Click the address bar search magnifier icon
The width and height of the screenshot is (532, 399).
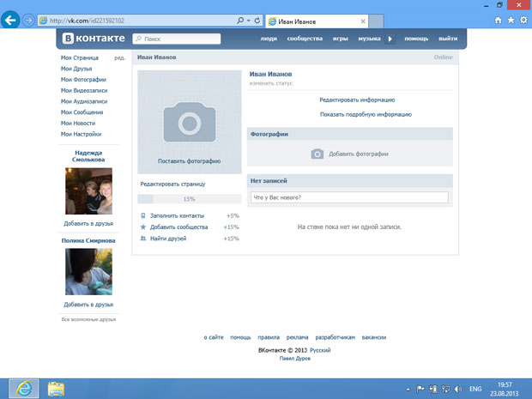click(x=240, y=21)
